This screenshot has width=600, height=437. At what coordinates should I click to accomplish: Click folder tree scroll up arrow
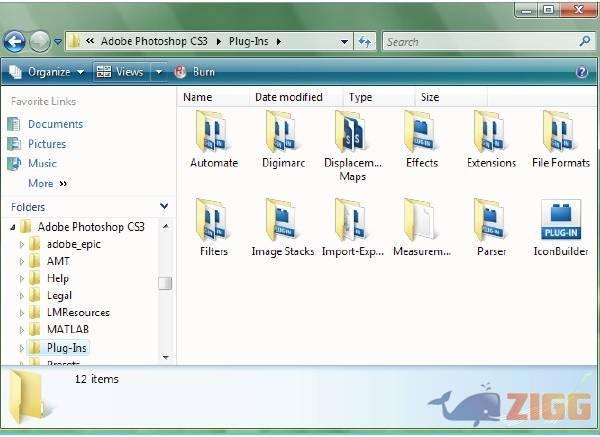pos(165,227)
